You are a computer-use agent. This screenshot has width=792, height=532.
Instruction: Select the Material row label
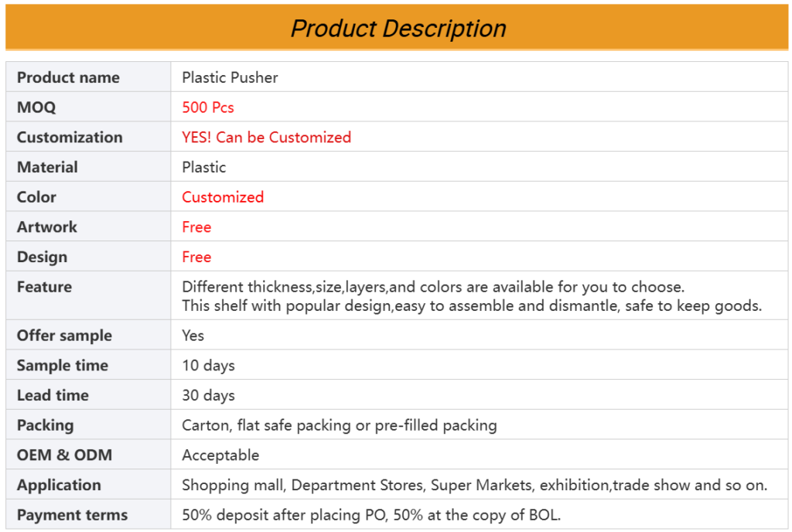coord(47,167)
